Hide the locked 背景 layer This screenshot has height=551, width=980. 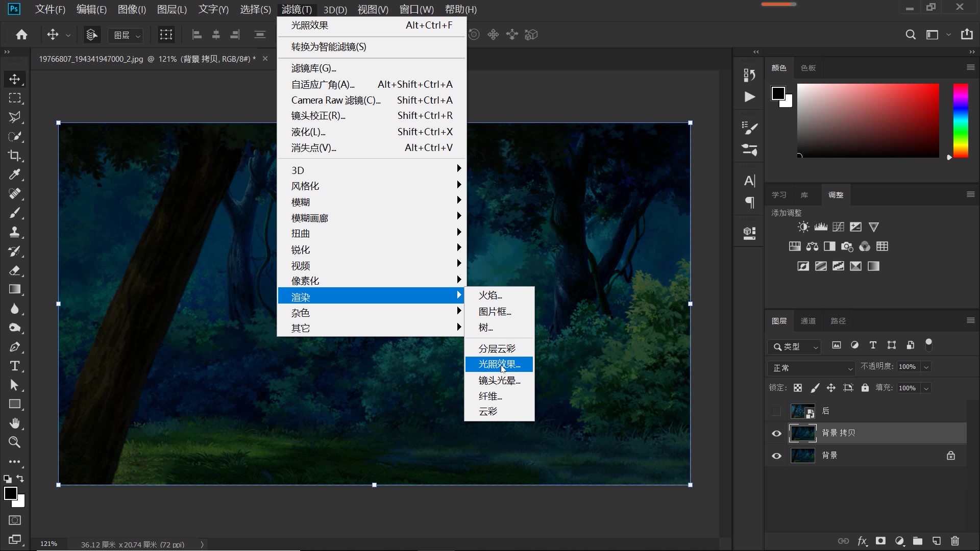[x=776, y=456]
